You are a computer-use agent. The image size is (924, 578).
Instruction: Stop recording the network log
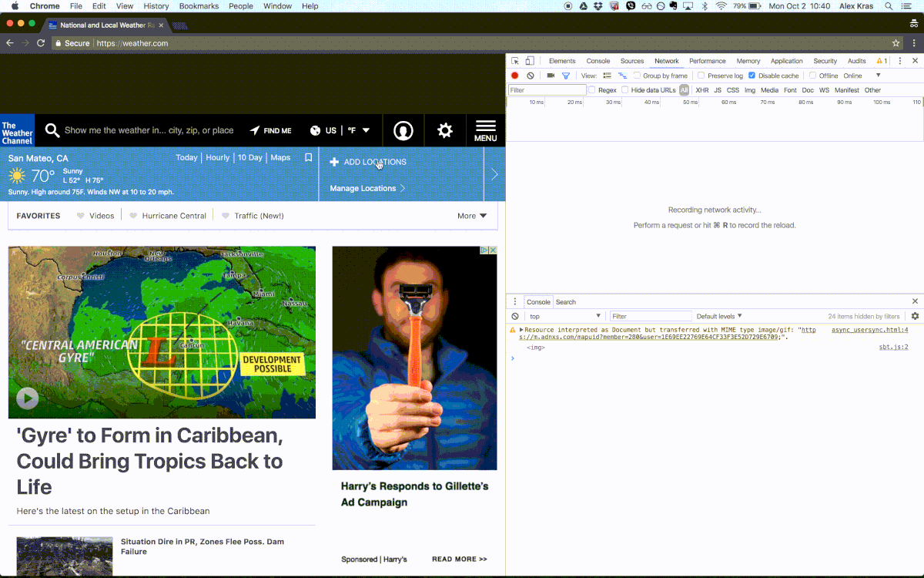(x=515, y=76)
